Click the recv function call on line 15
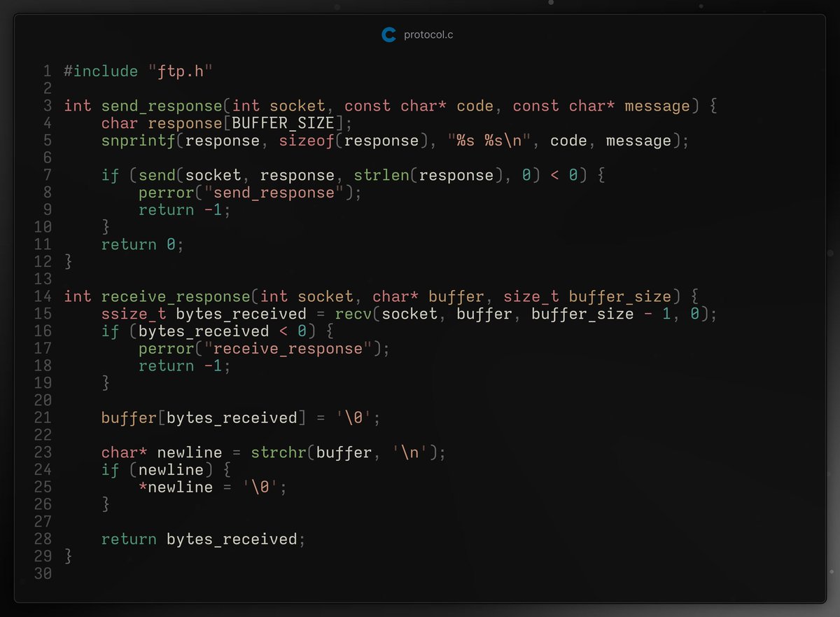 353,314
